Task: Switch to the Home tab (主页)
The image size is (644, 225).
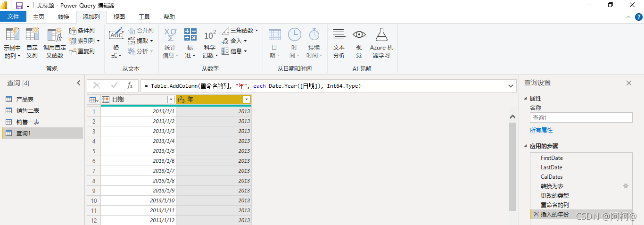Action: [39, 17]
